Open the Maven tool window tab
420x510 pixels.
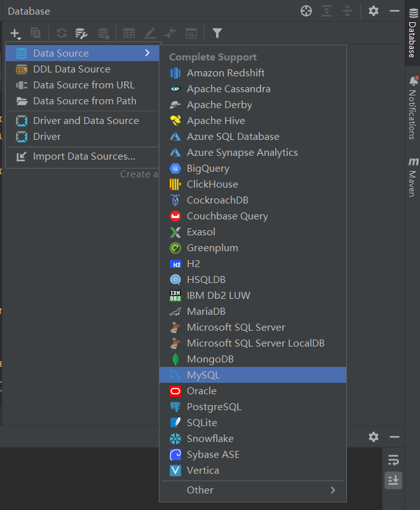(412, 177)
